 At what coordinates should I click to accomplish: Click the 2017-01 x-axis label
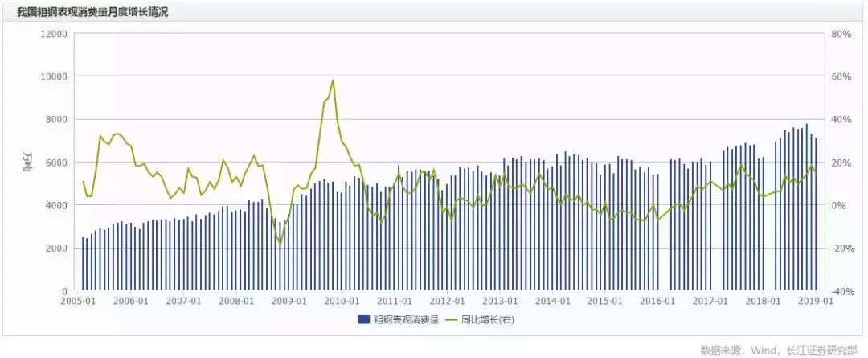click(710, 301)
